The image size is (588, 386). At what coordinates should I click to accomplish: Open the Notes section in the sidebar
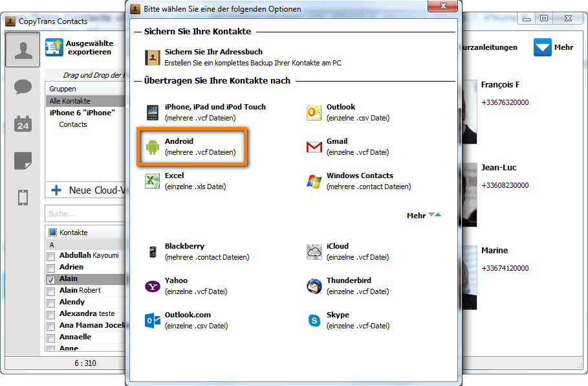23,161
